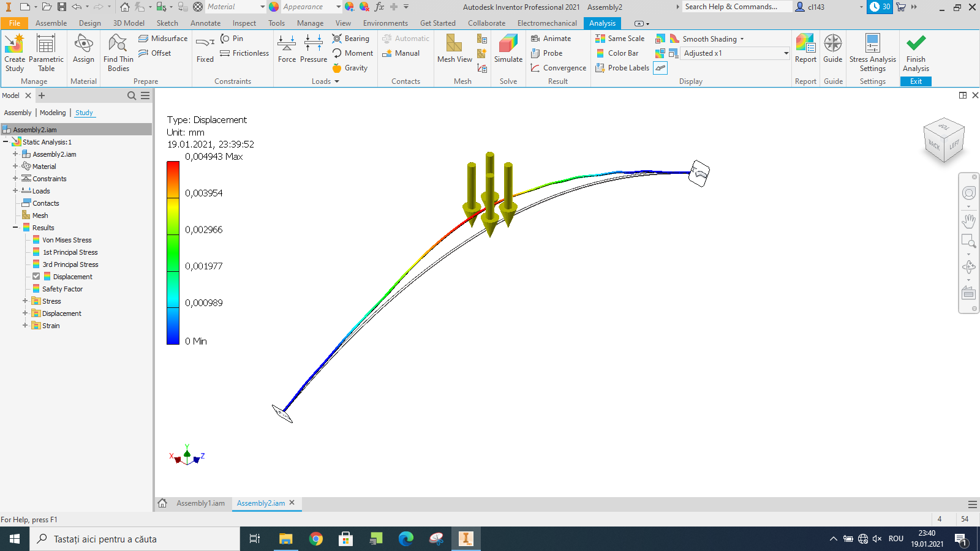The image size is (980, 551).
Task: Toggle Probe Labels visibility
Action: coord(622,68)
